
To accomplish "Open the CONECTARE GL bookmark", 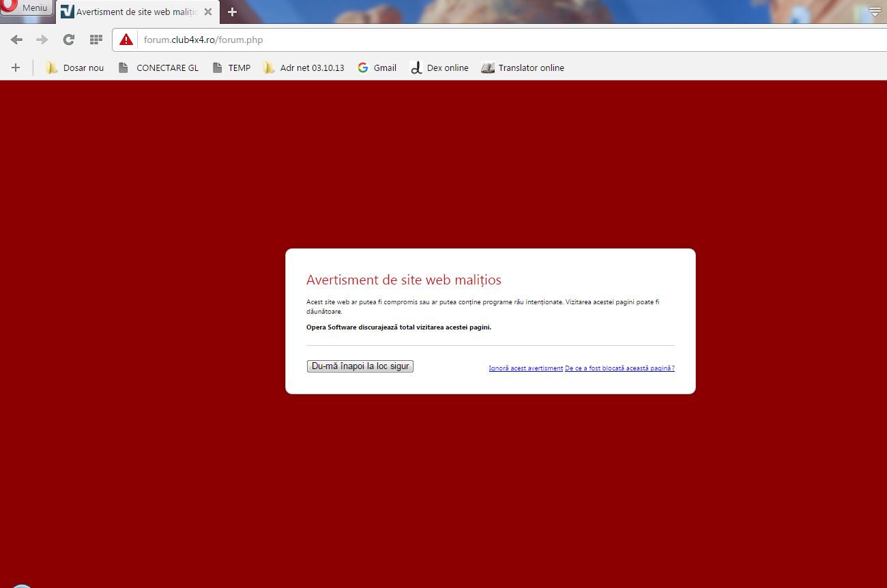I will (x=159, y=68).
